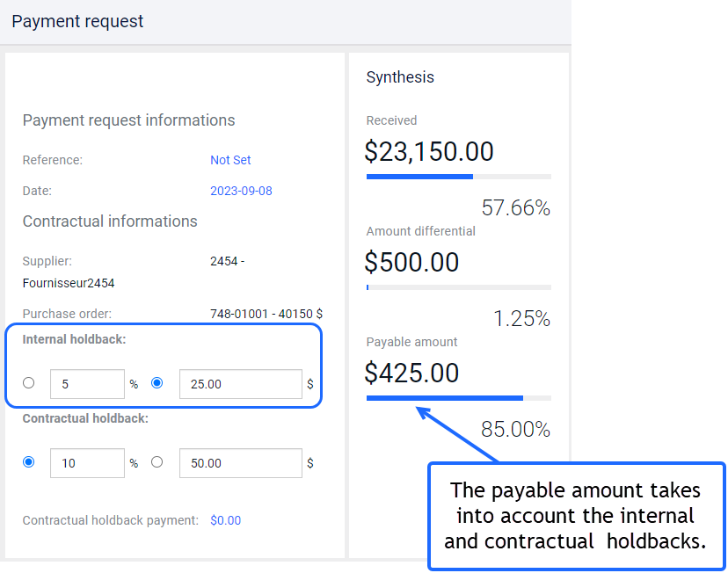Click the contractual holdback percent field showing 10
The image size is (728, 573).
[x=87, y=463]
